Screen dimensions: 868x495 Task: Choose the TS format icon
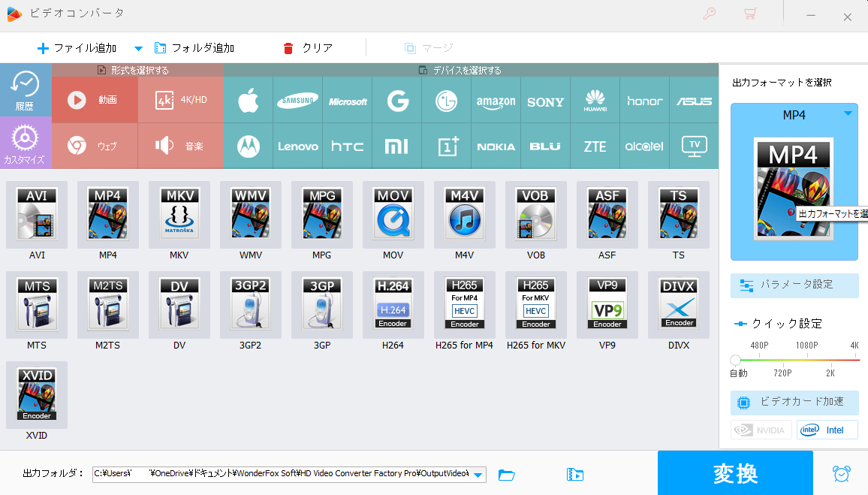tap(679, 215)
